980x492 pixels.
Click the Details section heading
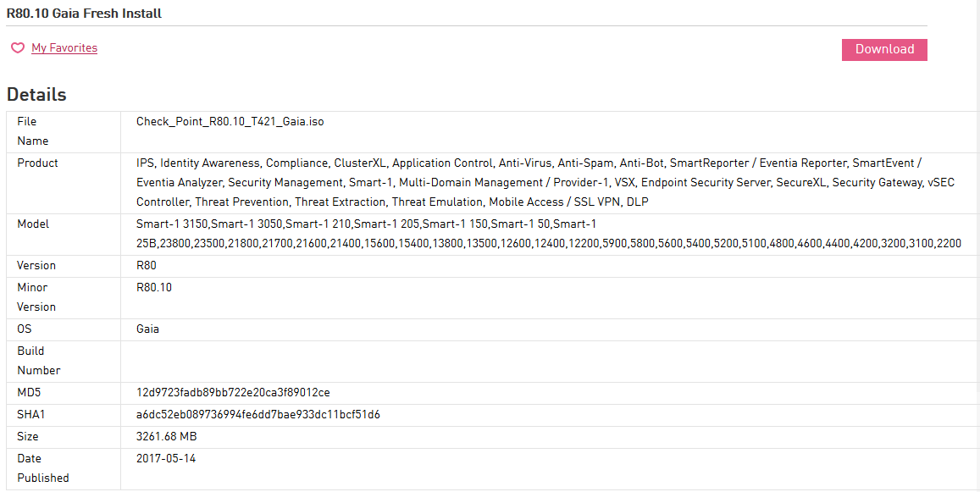pos(36,95)
